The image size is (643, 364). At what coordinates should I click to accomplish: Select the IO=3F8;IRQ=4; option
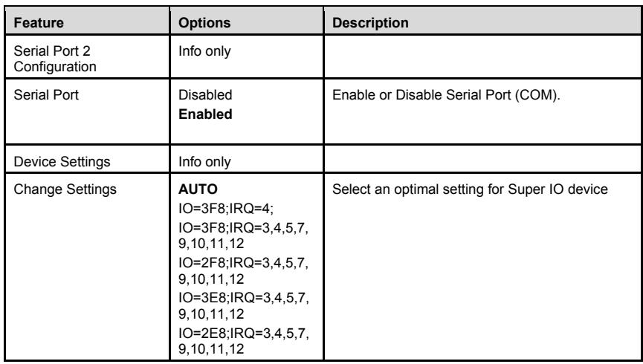tap(226, 209)
